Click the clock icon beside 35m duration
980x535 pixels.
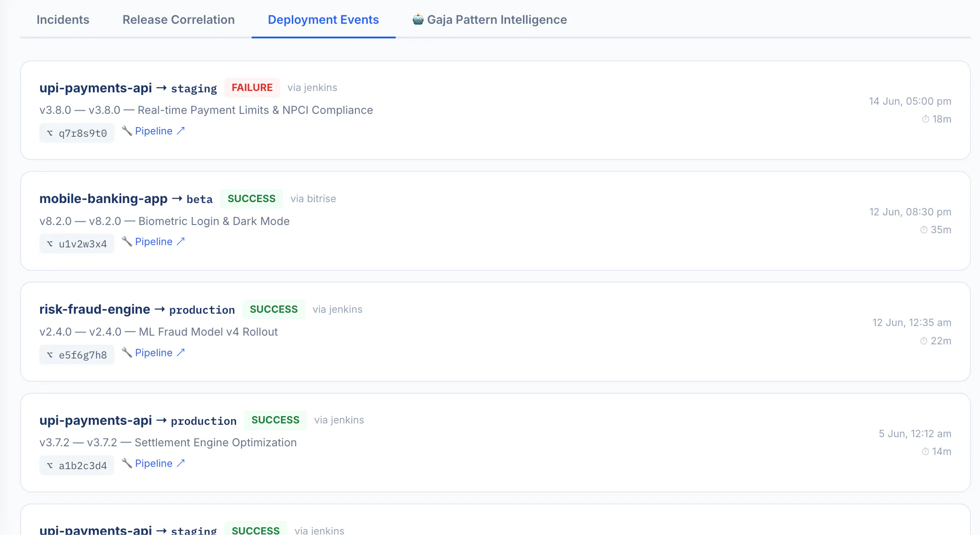tap(924, 230)
